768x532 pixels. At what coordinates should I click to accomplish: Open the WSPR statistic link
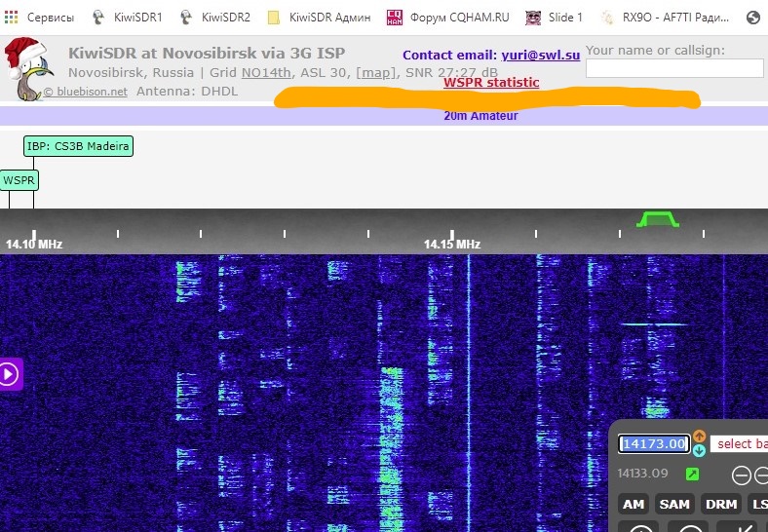point(491,83)
